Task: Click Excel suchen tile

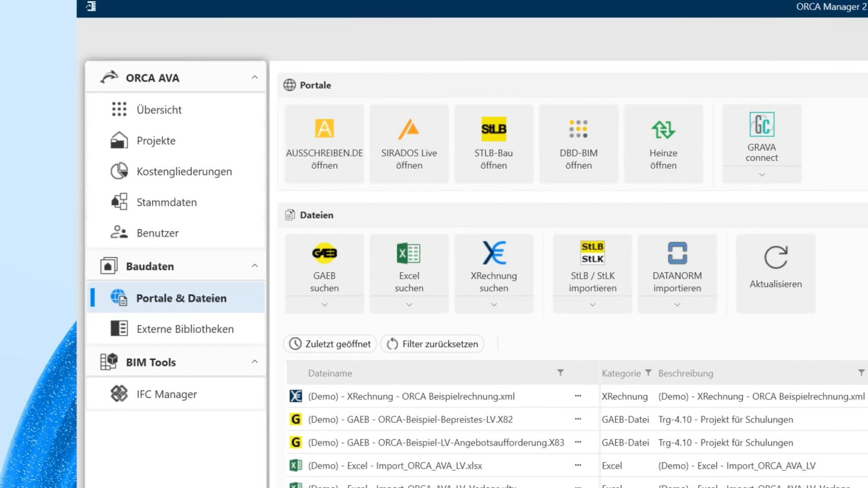Action: 409,265
